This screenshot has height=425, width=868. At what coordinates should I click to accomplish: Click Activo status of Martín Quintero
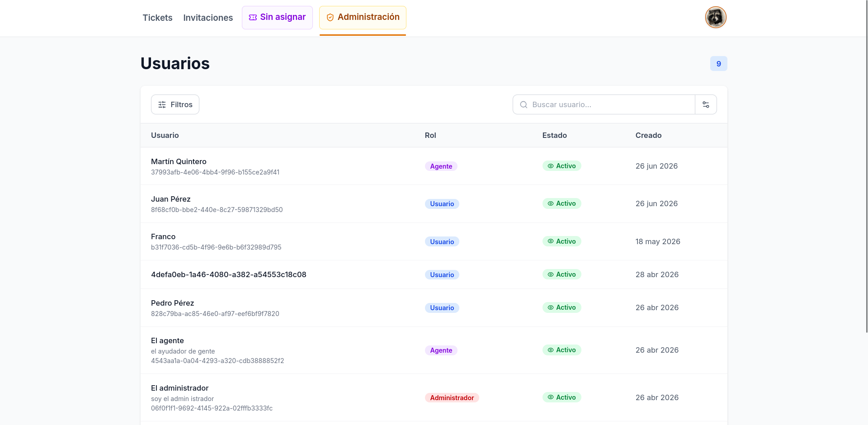coord(562,166)
